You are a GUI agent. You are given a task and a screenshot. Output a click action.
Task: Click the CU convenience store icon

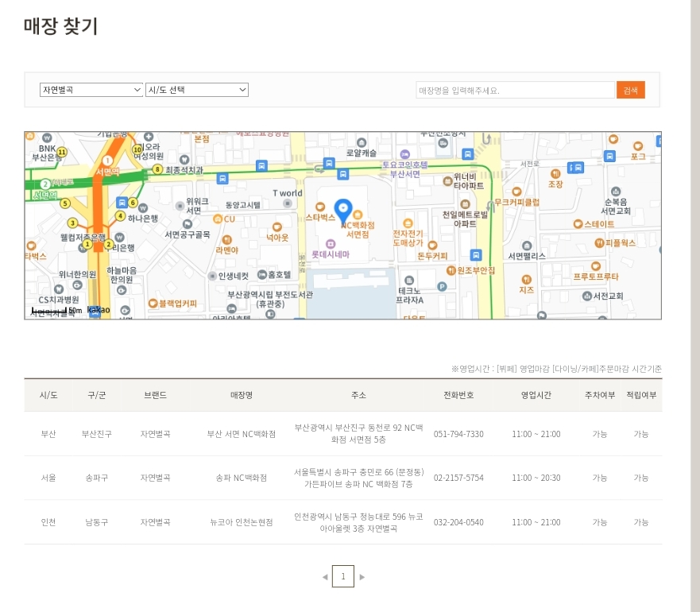pyautogui.click(x=218, y=219)
